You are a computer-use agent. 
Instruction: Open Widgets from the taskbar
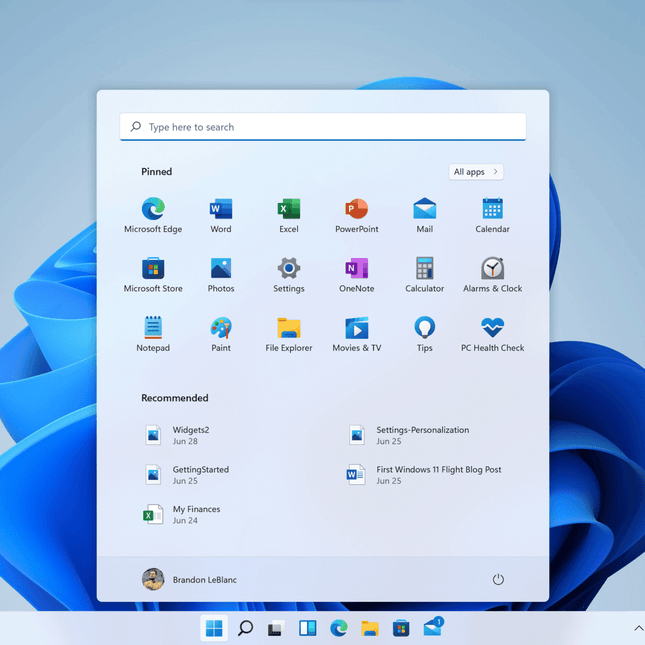click(x=308, y=628)
